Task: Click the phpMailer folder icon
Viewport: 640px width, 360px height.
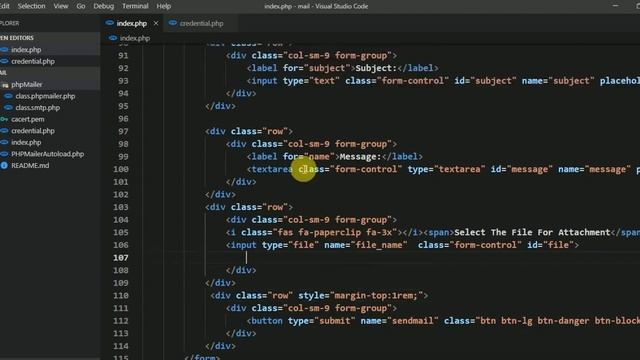Action: [5, 85]
